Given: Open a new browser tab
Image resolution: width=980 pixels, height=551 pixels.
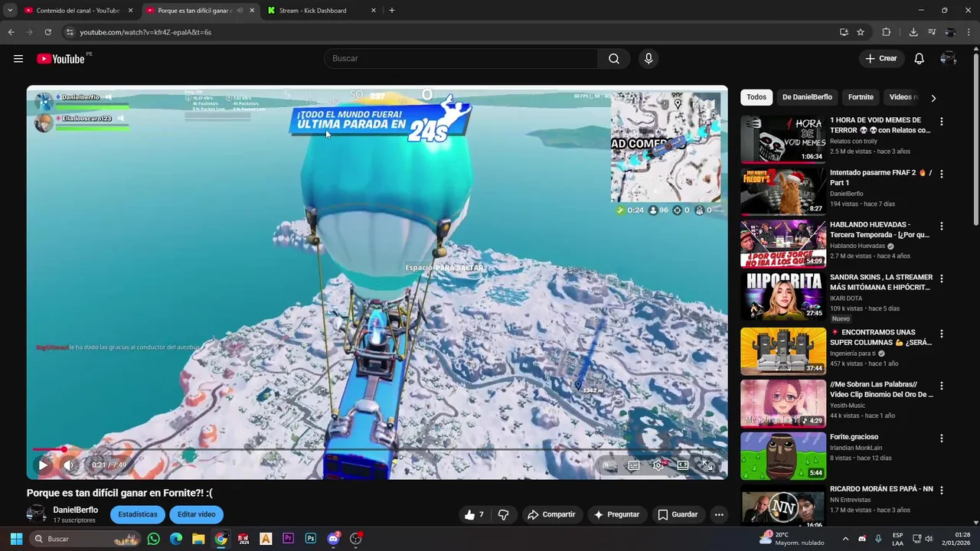Looking at the screenshot, I should pos(392,11).
